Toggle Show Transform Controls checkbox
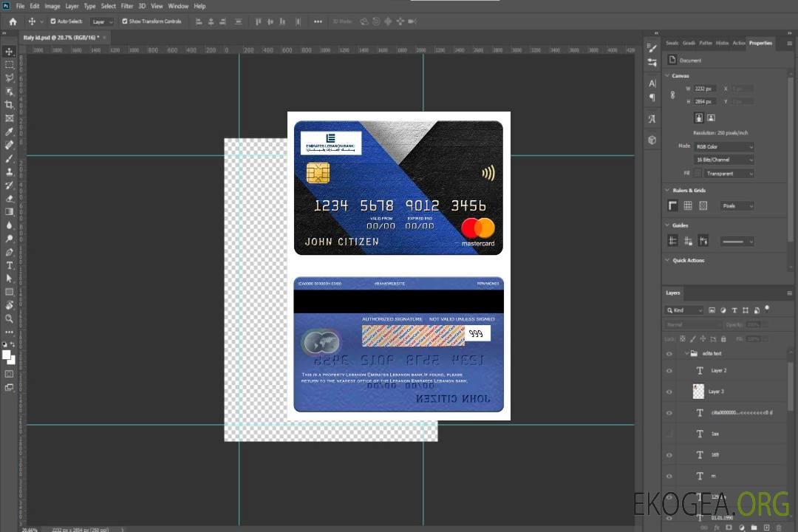This screenshot has height=532, width=798. point(125,21)
